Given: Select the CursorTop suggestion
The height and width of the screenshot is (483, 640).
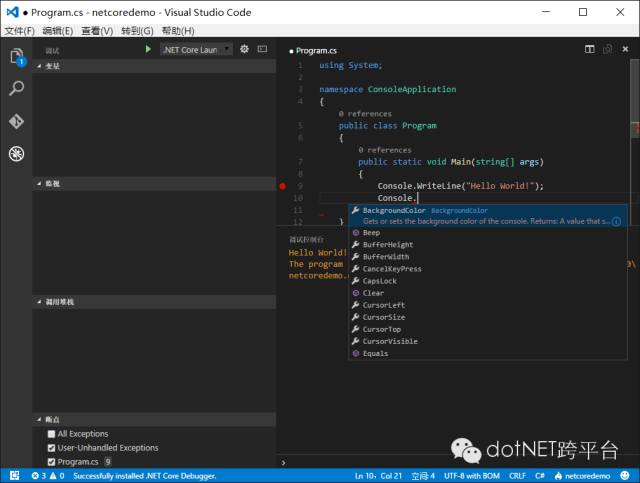Looking at the screenshot, I should (487, 329).
